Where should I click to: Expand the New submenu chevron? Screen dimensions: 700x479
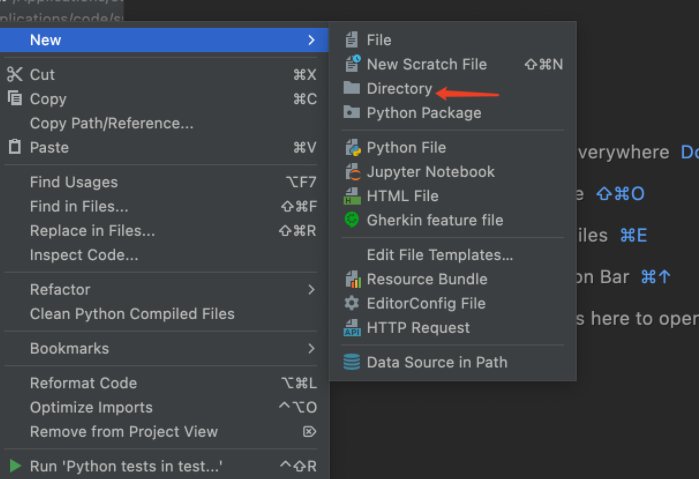pyautogui.click(x=311, y=40)
